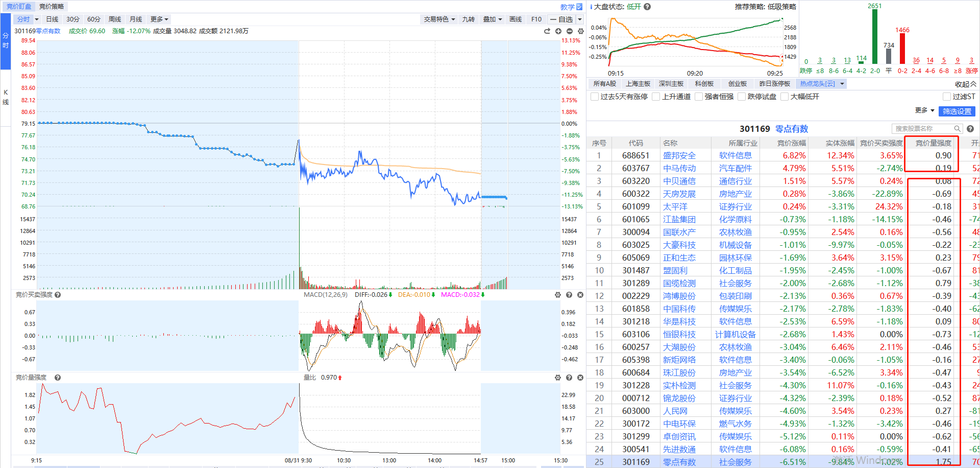Open 盛邦安全 stock name link
980x468 pixels.
[x=679, y=155]
